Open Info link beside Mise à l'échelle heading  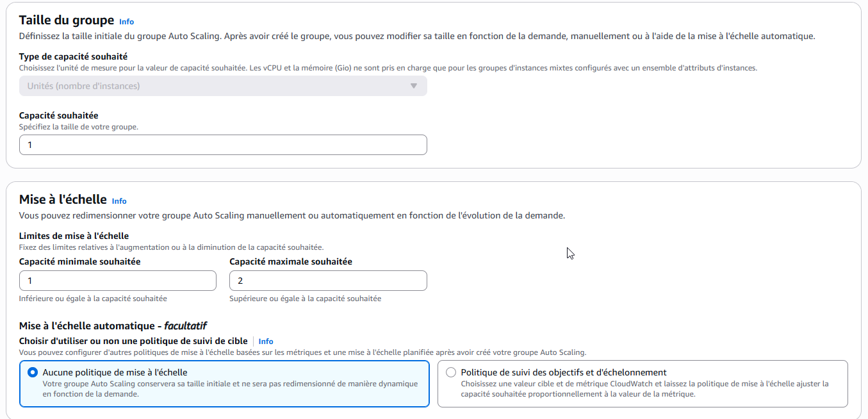(x=119, y=201)
